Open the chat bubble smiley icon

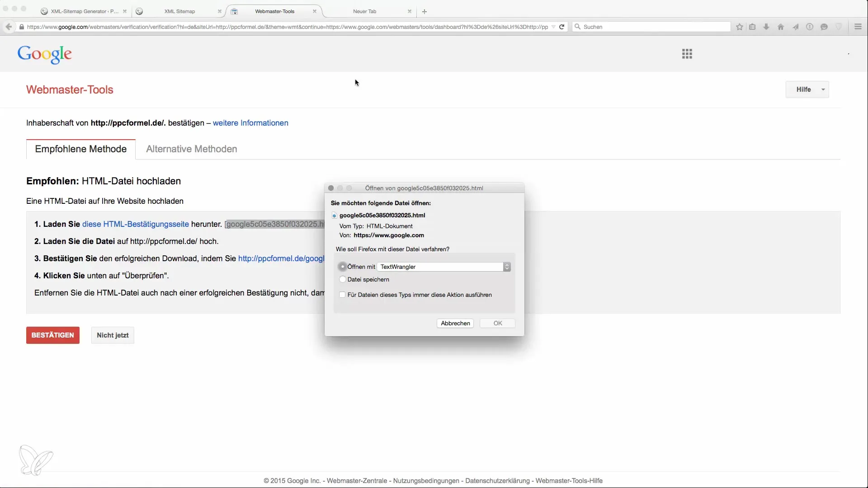(824, 27)
